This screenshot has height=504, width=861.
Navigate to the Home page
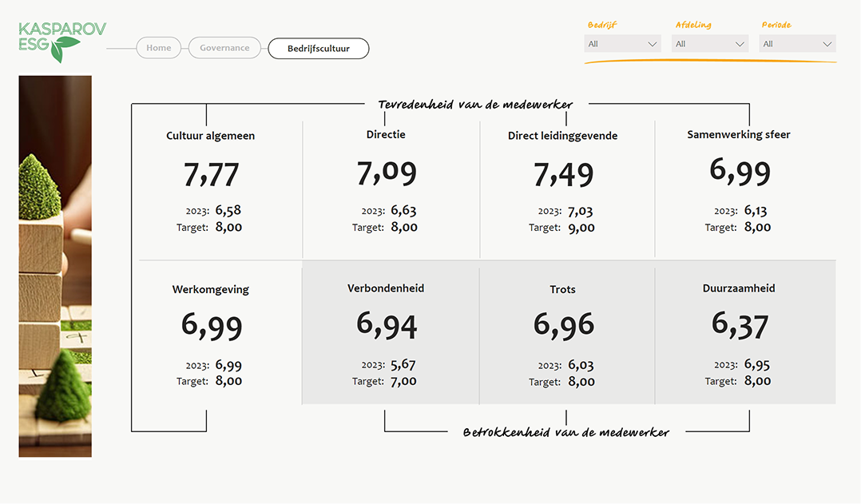[158, 48]
